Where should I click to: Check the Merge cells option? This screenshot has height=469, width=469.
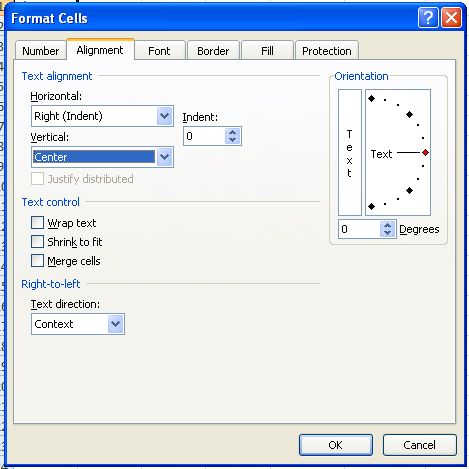point(37,261)
